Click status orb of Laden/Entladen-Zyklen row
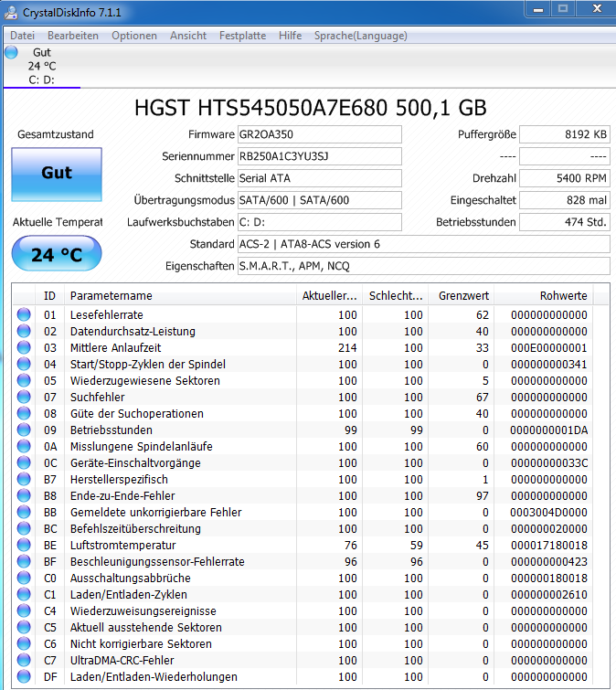The height and width of the screenshot is (690, 616). coord(24,594)
